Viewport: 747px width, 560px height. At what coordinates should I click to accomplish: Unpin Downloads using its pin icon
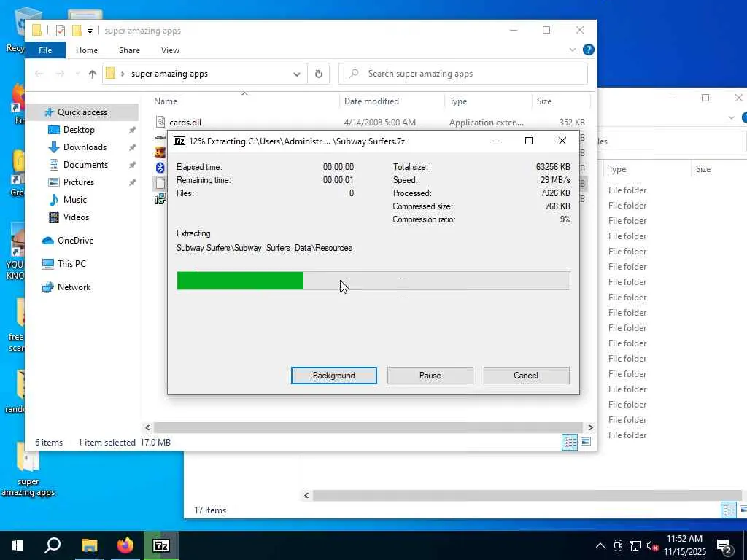click(133, 147)
